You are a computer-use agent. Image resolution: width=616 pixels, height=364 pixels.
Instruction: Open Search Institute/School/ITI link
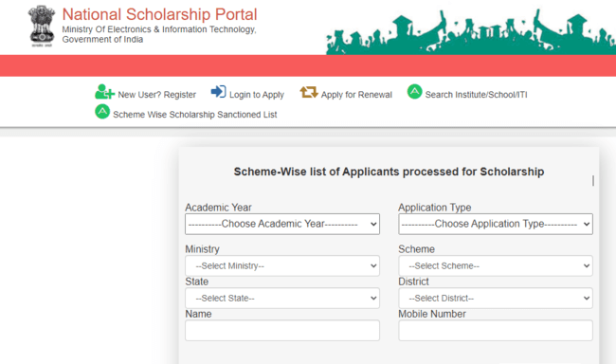pos(476,95)
